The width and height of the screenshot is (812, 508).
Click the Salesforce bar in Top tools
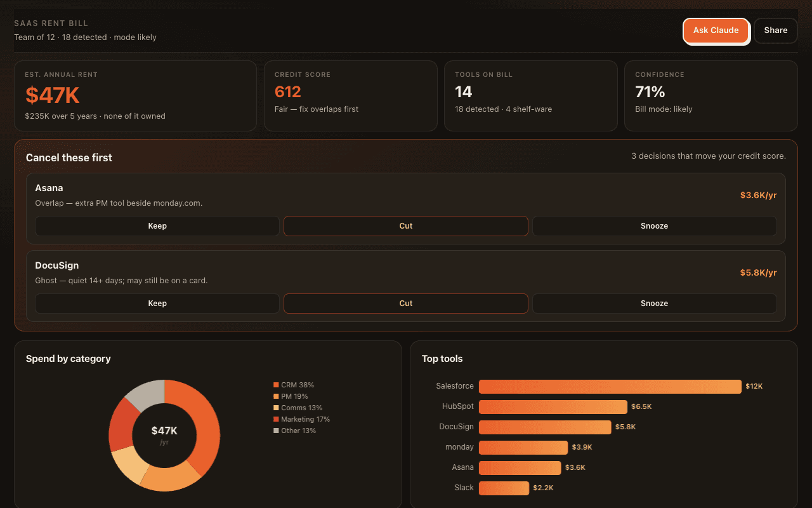(610, 386)
